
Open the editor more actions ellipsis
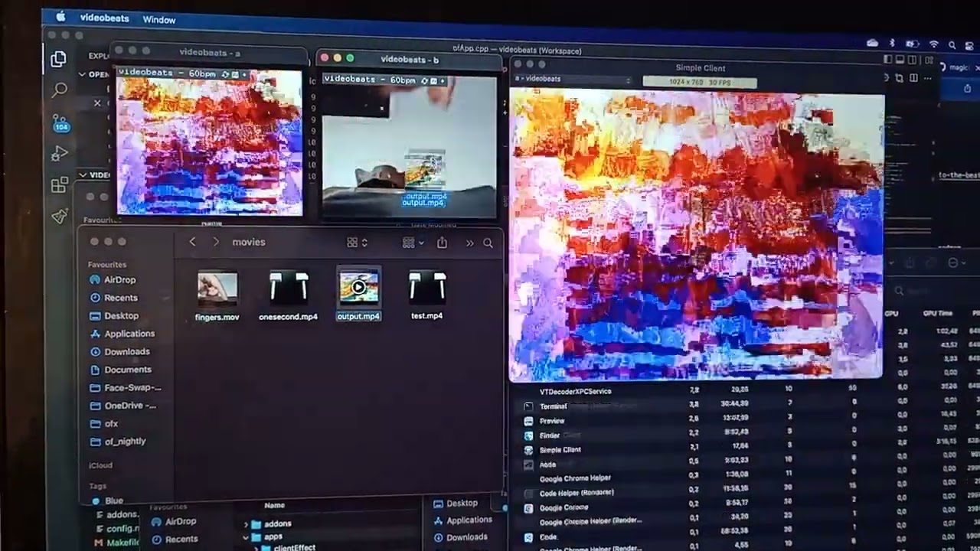pyautogui.click(x=927, y=79)
